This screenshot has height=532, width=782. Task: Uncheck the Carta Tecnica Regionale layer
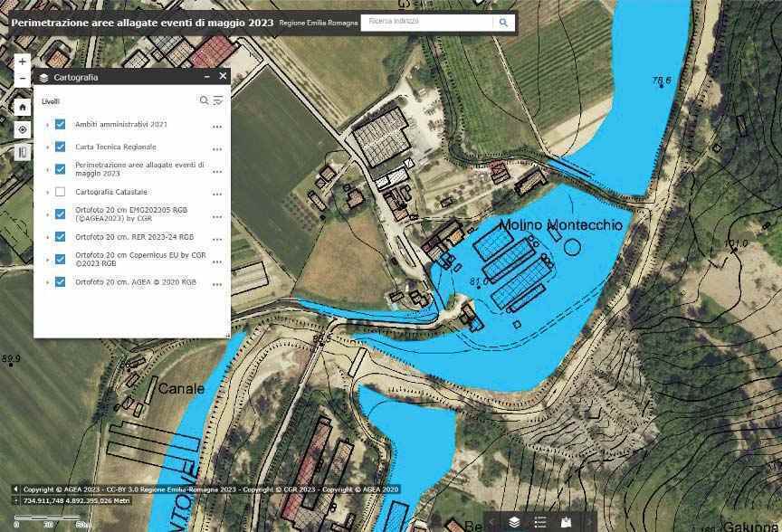click(x=60, y=147)
